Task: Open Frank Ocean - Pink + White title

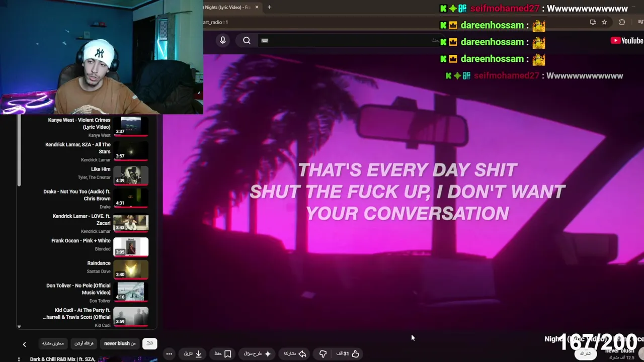Action: (81, 241)
